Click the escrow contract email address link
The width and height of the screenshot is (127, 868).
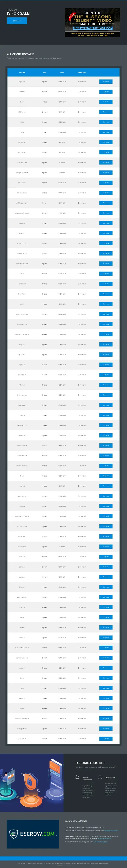pyautogui.click(x=100, y=842)
